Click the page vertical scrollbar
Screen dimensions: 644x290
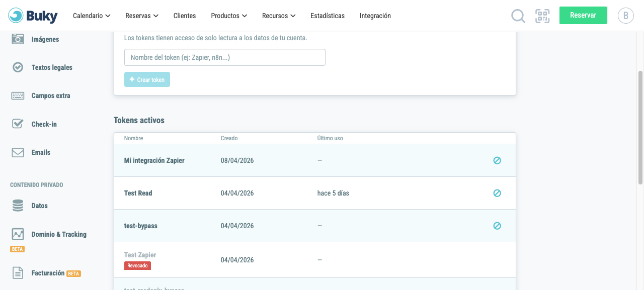point(640,127)
